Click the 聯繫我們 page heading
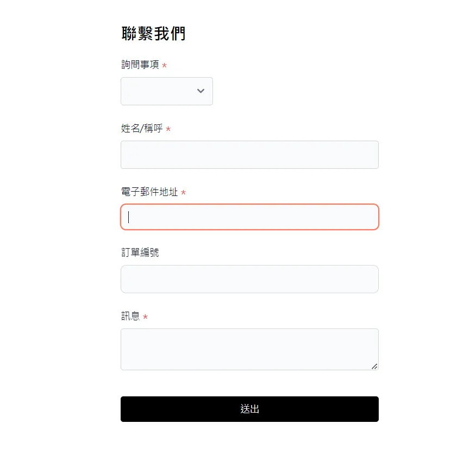 tap(153, 34)
